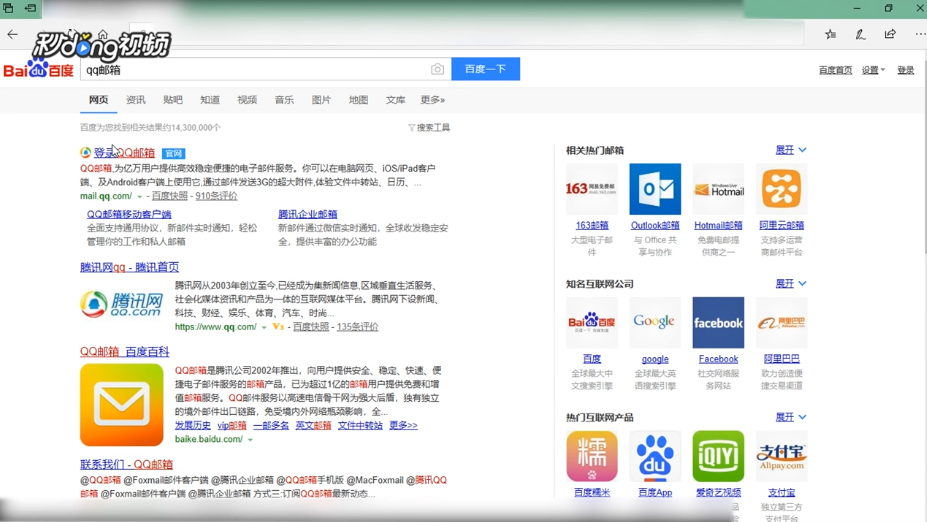This screenshot has width=927, height=522.
Task: Click 百度首页 at top right
Action: pyautogui.click(x=835, y=70)
